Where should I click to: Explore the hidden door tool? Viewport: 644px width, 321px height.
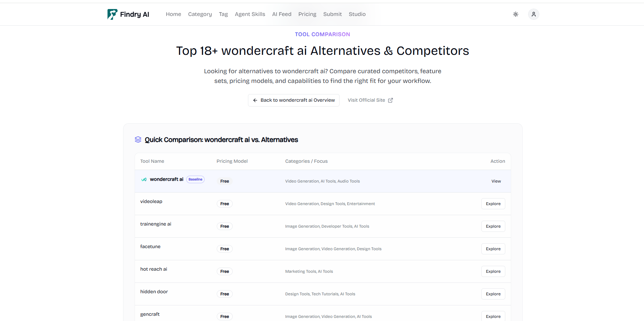click(493, 294)
